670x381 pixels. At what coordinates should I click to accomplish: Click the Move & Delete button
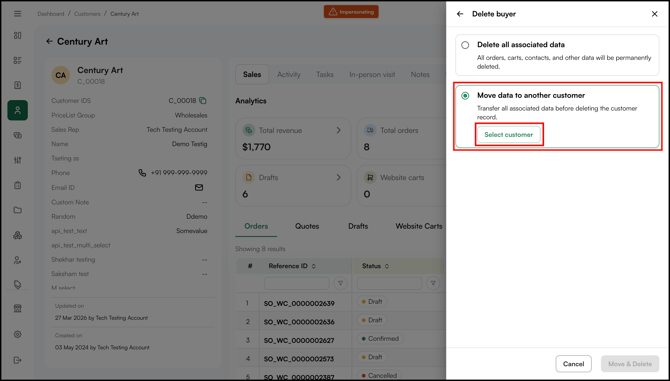(x=630, y=364)
